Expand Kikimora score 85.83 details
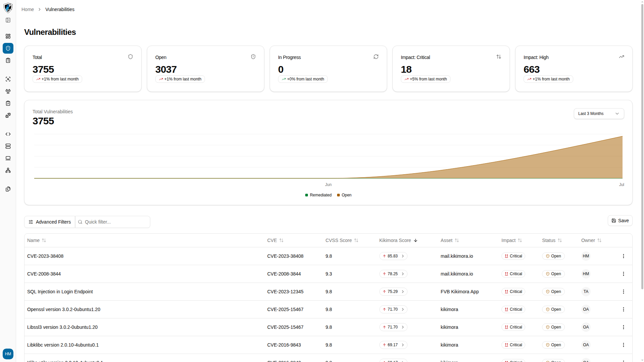 coord(393,256)
